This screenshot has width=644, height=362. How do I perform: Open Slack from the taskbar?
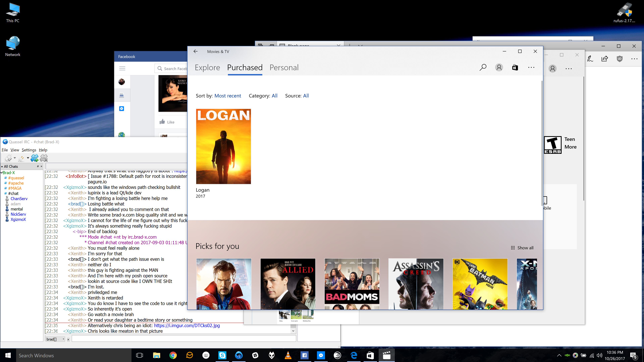(x=255, y=355)
